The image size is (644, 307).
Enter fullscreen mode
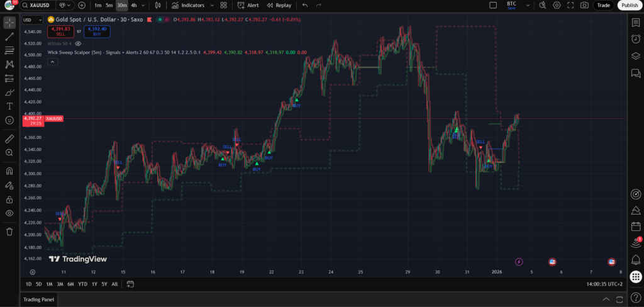tap(570, 5)
